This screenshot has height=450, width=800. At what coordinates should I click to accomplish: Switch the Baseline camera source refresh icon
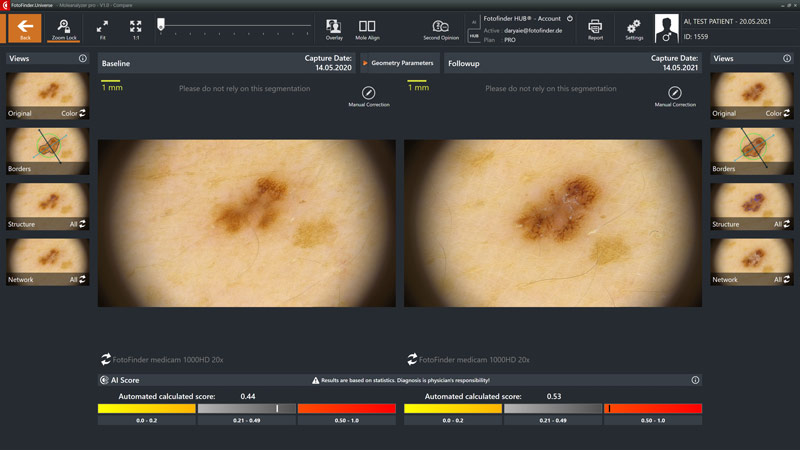(x=106, y=359)
